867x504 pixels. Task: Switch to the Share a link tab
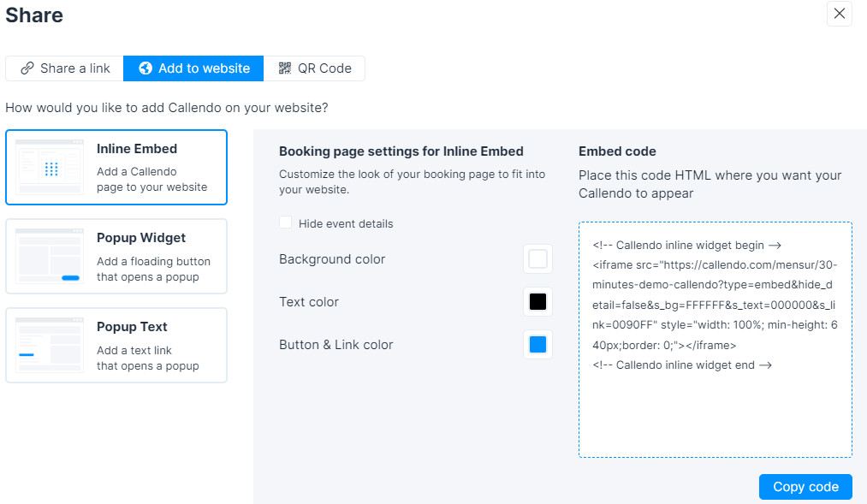click(x=65, y=68)
